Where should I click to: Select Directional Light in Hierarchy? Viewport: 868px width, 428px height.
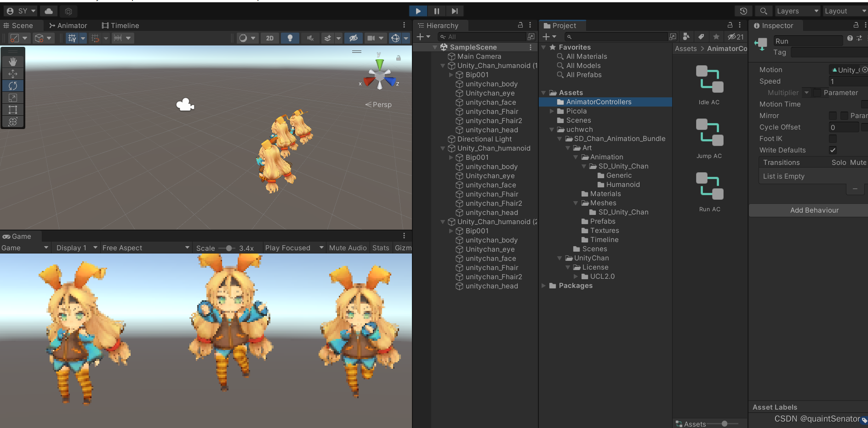click(484, 139)
